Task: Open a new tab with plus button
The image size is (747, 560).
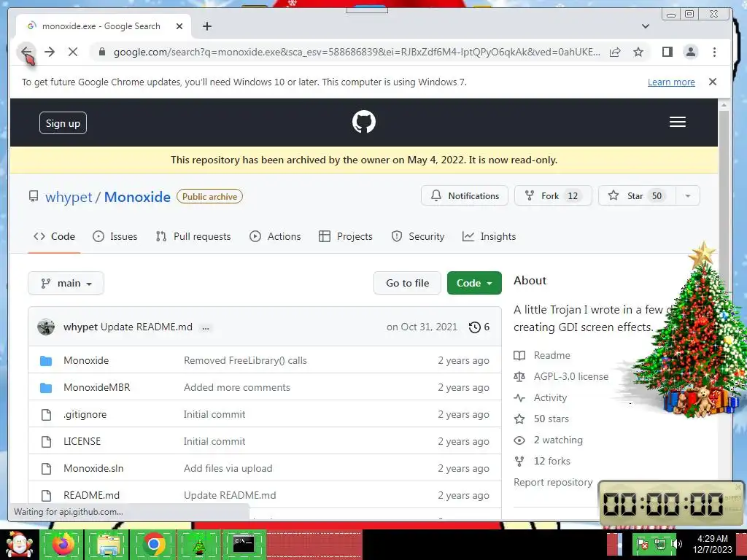Action: click(x=206, y=26)
